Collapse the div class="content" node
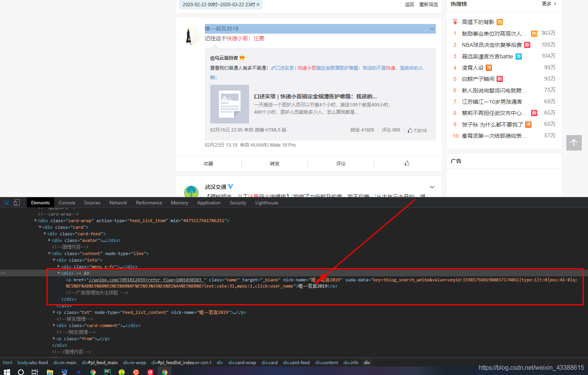Image resolution: width=588 pixels, height=375 pixels. [x=49, y=253]
